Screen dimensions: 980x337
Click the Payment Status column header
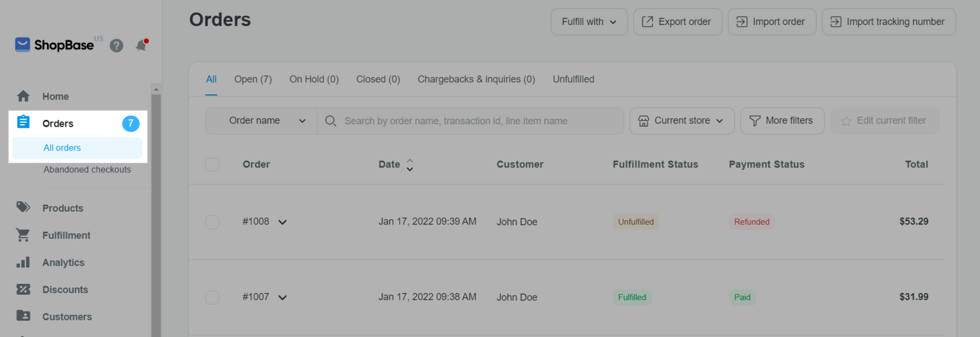[766, 165]
